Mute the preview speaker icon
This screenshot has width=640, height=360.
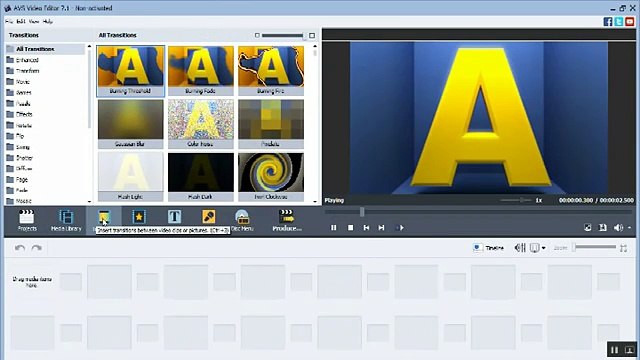(x=618, y=228)
